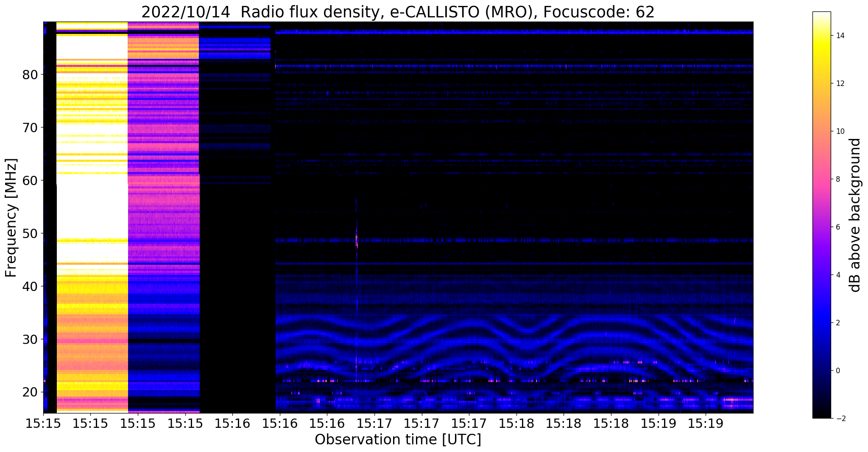Screen dimensions: 868x452
Task: Click the 60 MHz tick label
Action: pos(30,180)
